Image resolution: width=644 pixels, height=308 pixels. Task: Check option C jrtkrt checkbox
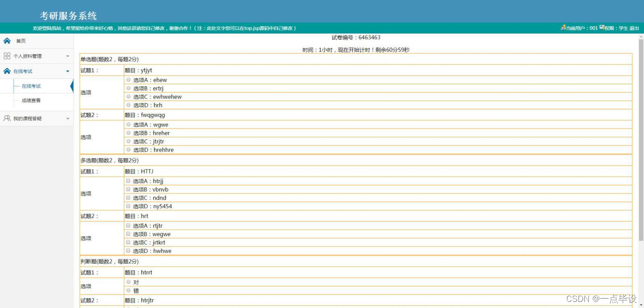[128, 242]
